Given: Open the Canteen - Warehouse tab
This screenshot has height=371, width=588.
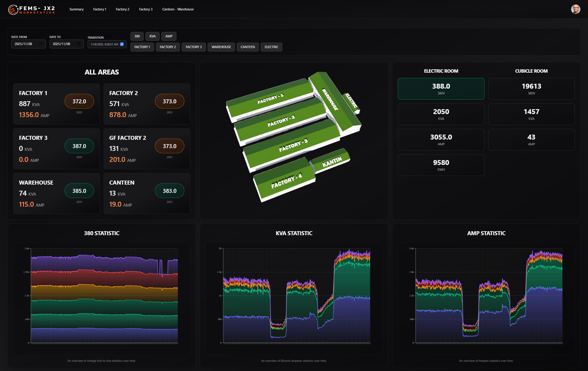Looking at the screenshot, I should (x=178, y=10).
